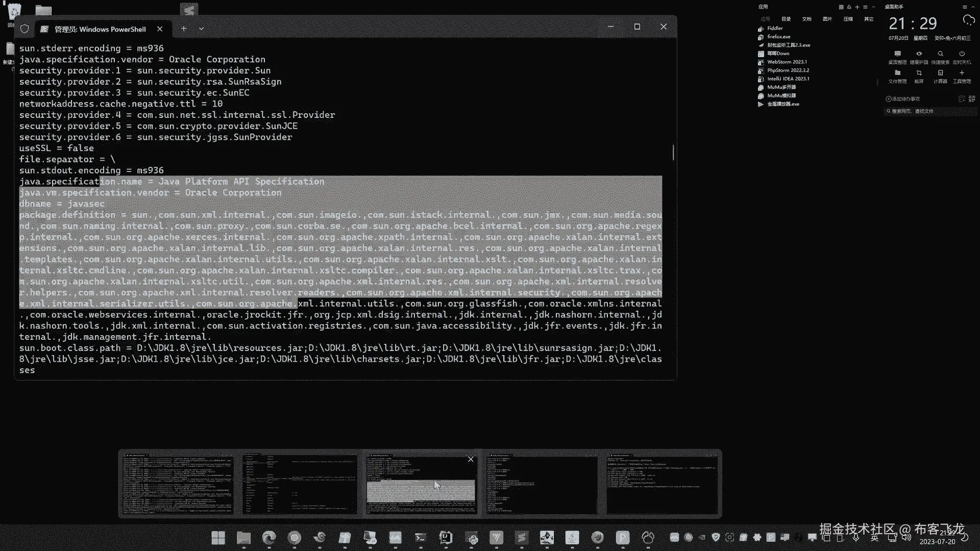Collapse the 桌面助手 panel chevron
Image resolution: width=980 pixels, height=551 pixels.
pos(974,7)
